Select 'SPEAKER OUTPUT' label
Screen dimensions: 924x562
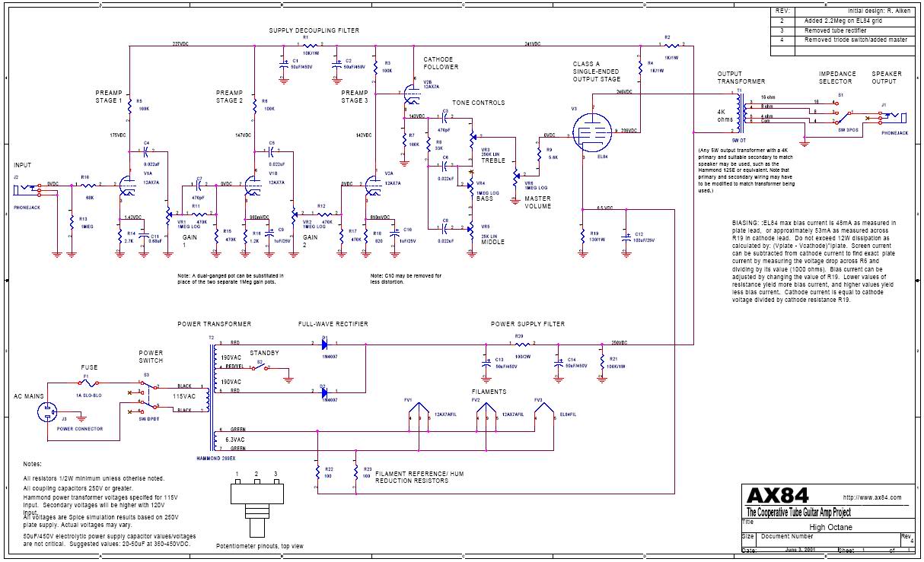pyautogui.click(x=885, y=78)
